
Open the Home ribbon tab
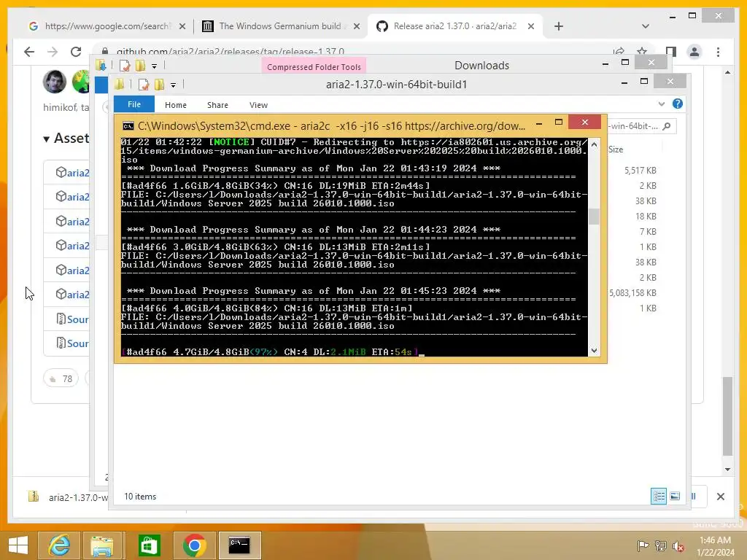tap(175, 105)
